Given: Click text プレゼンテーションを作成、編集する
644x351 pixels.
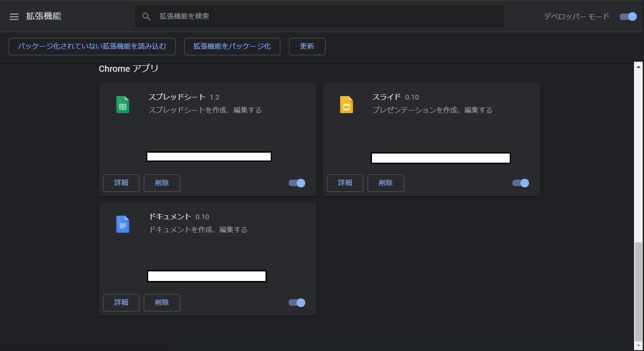Looking at the screenshot, I should pos(432,110).
